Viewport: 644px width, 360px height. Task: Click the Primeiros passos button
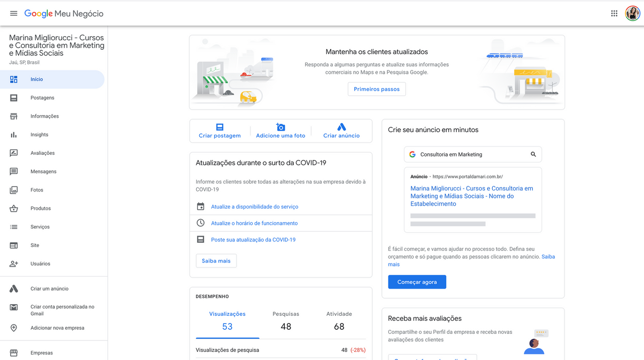coord(377,89)
